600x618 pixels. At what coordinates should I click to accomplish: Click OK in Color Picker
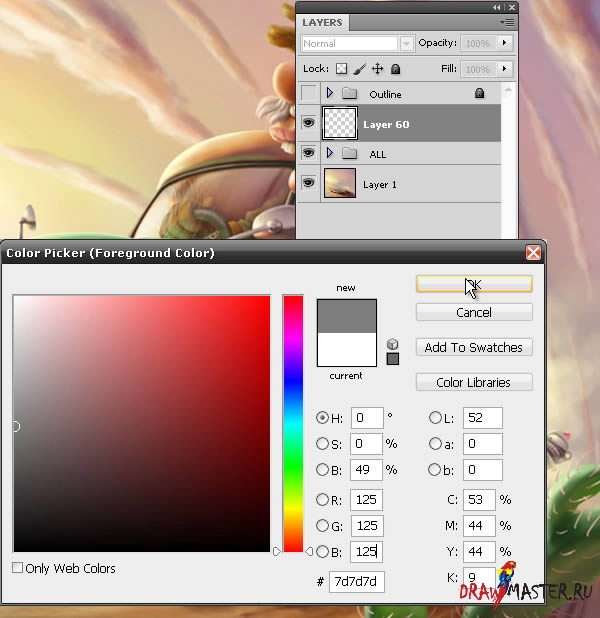[x=474, y=284]
